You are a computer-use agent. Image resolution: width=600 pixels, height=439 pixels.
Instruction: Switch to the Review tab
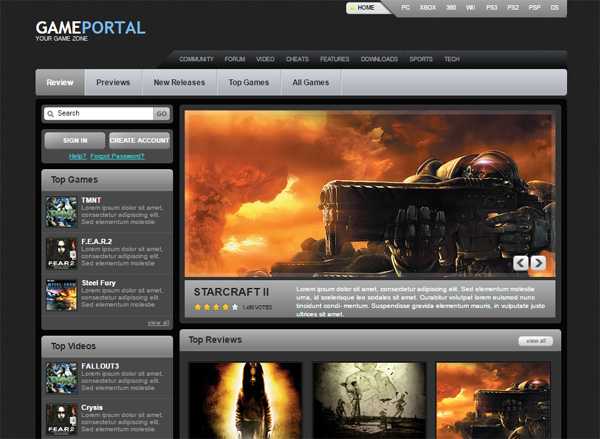60,82
